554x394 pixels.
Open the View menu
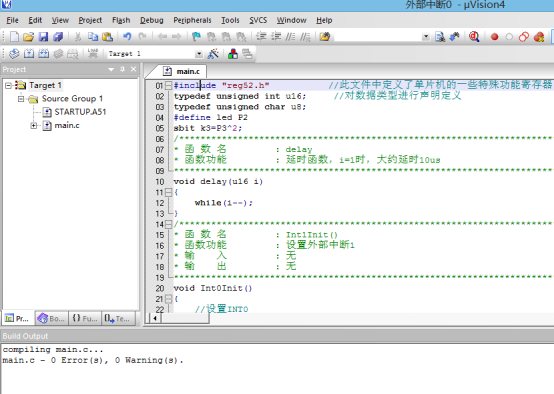[60, 20]
